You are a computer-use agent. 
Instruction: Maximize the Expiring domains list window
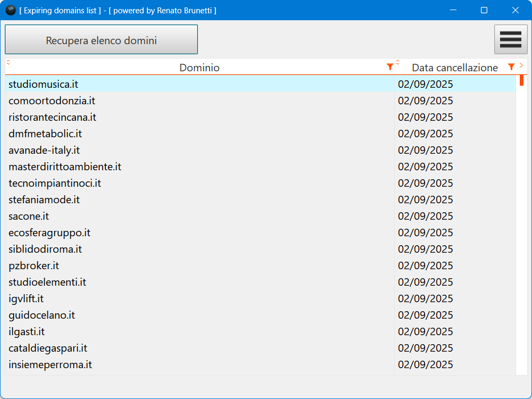[x=484, y=10]
